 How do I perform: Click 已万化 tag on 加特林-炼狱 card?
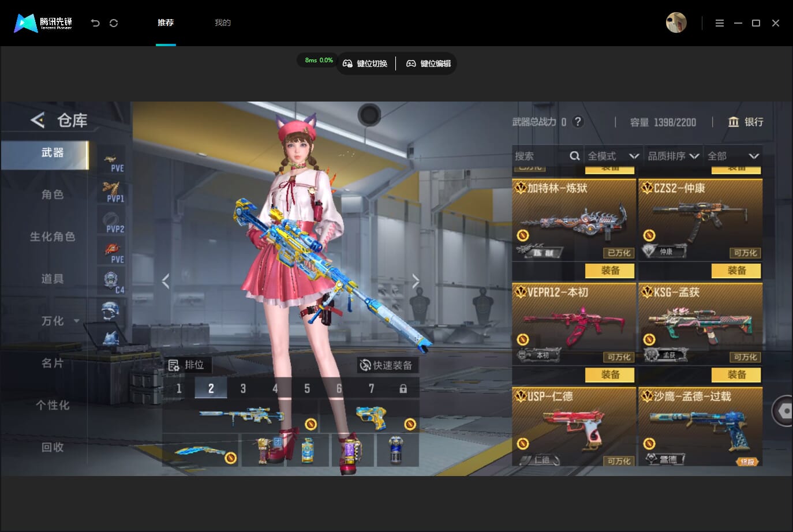coord(619,253)
